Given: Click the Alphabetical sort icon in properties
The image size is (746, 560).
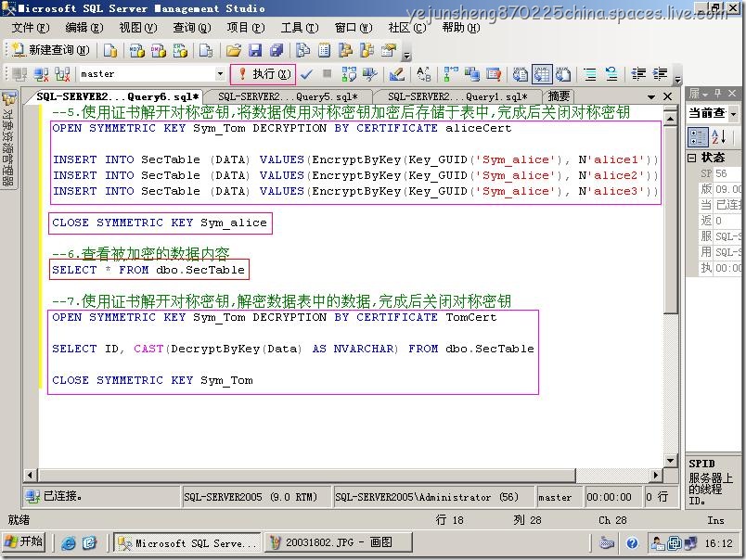Looking at the screenshot, I should [x=718, y=137].
